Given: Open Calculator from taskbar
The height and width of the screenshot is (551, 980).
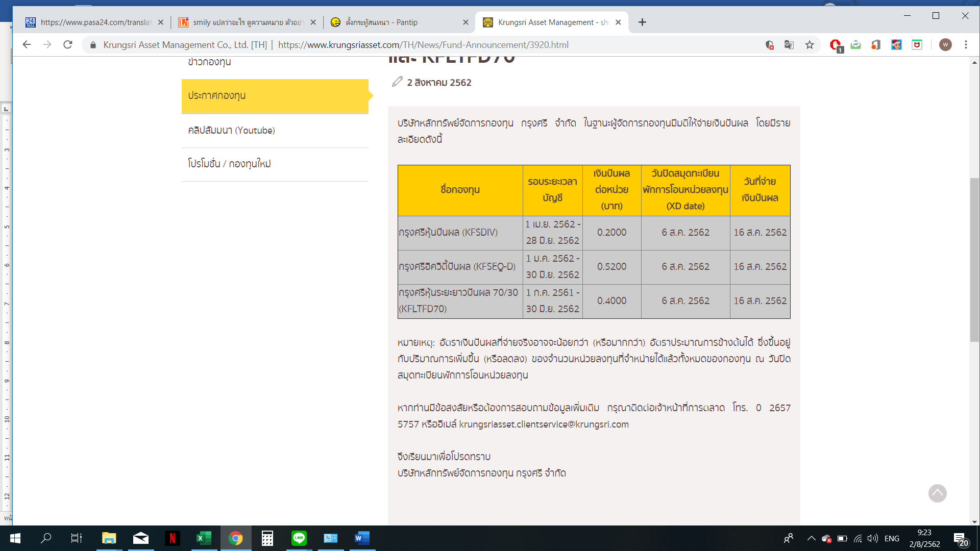Looking at the screenshot, I should coord(267,538).
